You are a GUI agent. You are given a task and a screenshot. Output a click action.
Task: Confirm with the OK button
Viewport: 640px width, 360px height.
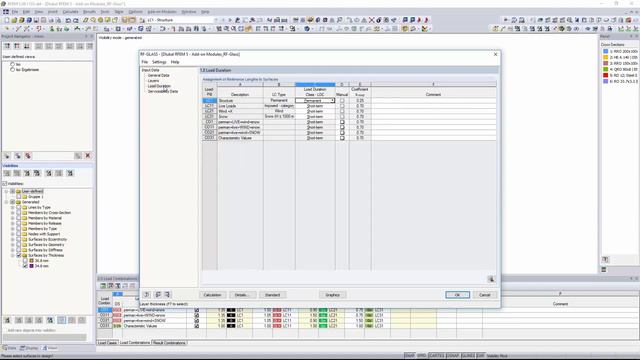click(x=457, y=295)
